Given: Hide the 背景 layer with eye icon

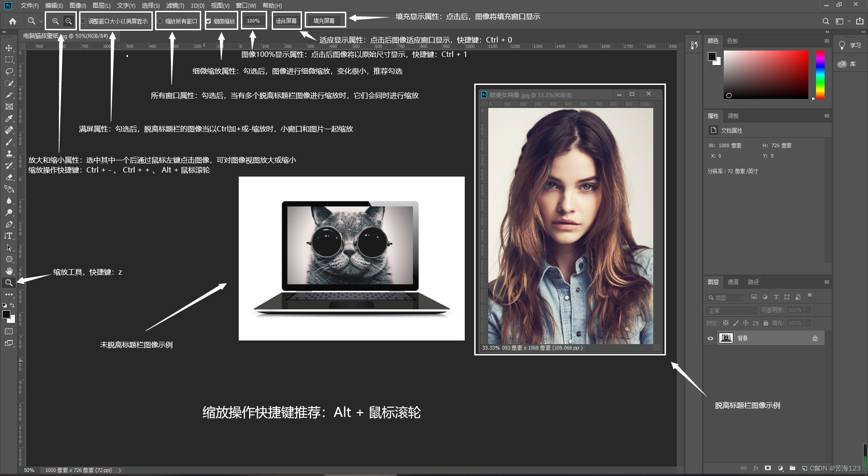Looking at the screenshot, I should [710, 338].
